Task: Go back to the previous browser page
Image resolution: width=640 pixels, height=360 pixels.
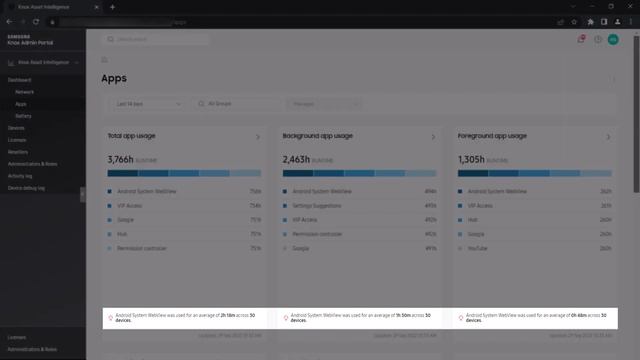Action: coord(9,22)
